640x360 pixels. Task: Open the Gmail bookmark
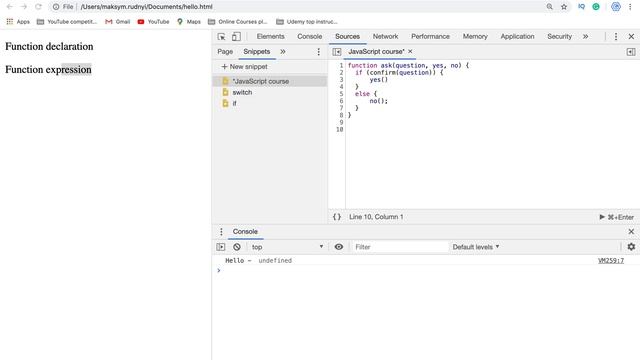[118, 22]
